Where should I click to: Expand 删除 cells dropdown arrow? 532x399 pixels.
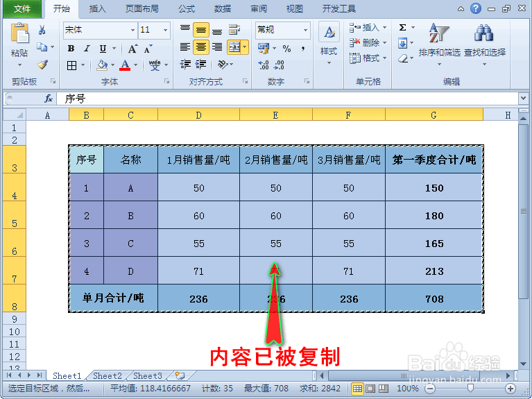coord(385,43)
